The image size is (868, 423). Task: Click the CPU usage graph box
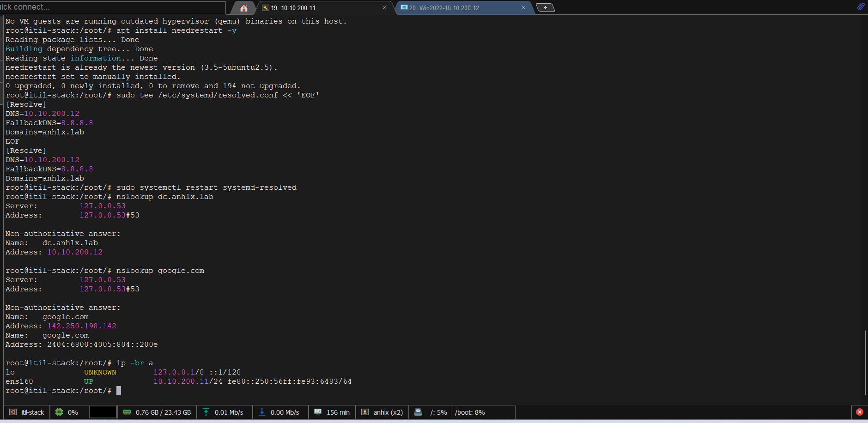click(103, 412)
